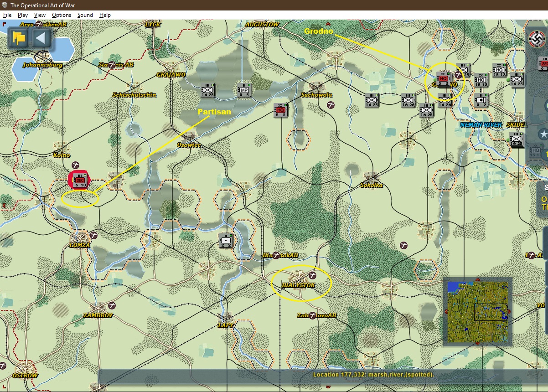Click the Suchowola town label
Image resolution: width=548 pixels, height=392 pixels.
pyautogui.click(x=316, y=95)
